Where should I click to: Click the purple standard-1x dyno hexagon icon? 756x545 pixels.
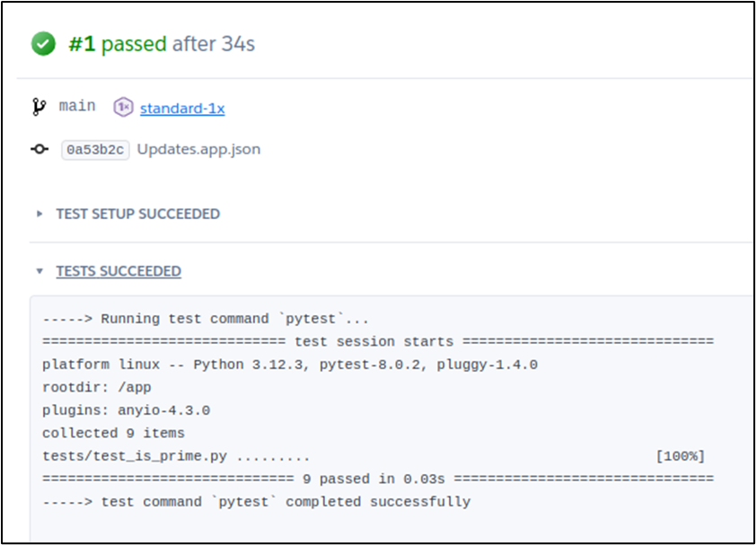[123, 108]
